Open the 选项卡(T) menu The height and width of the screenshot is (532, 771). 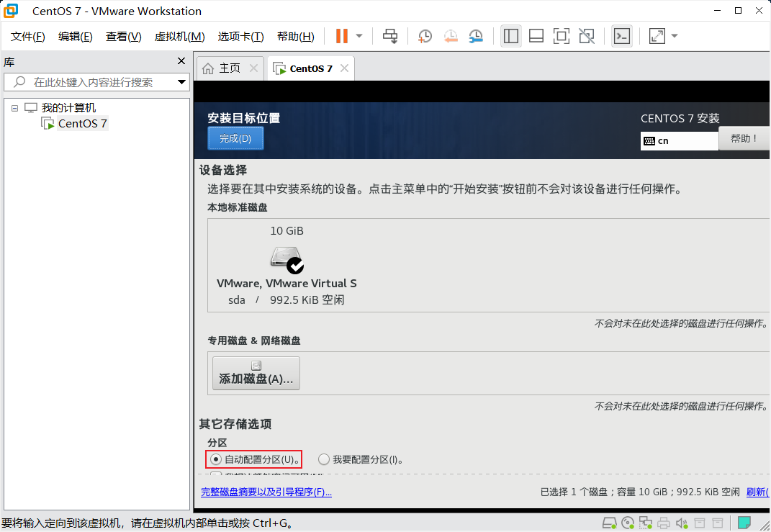pos(241,37)
